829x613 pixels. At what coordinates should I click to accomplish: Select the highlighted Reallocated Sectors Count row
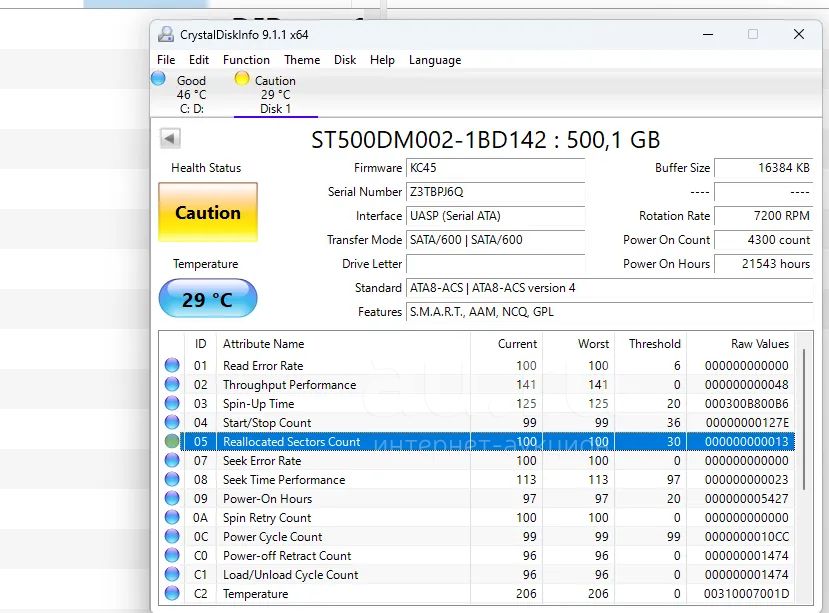(477, 441)
